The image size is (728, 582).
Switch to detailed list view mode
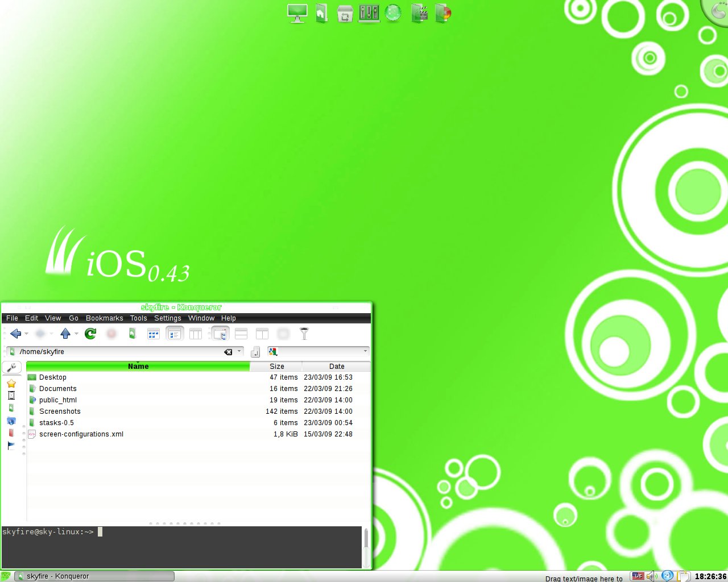point(175,334)
